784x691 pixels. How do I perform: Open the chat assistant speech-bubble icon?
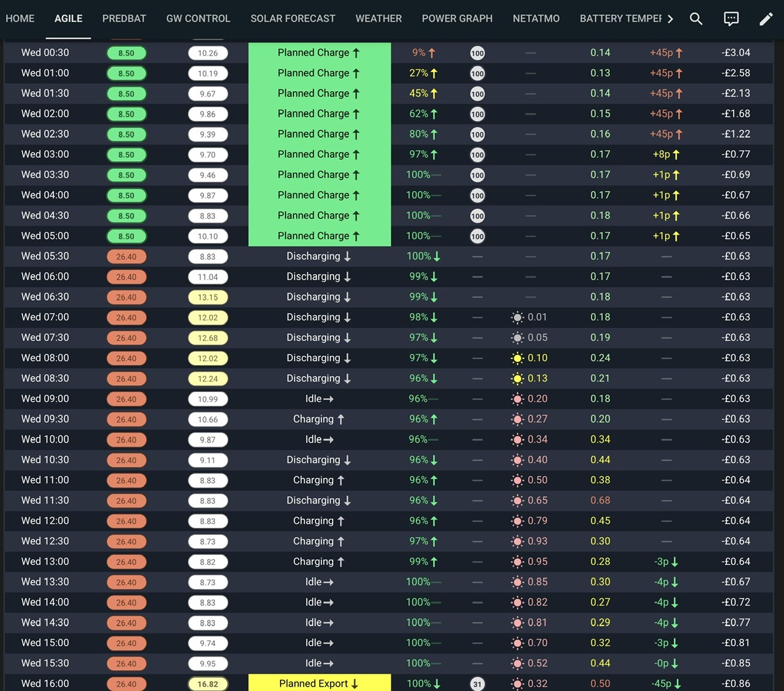(731, 19)
